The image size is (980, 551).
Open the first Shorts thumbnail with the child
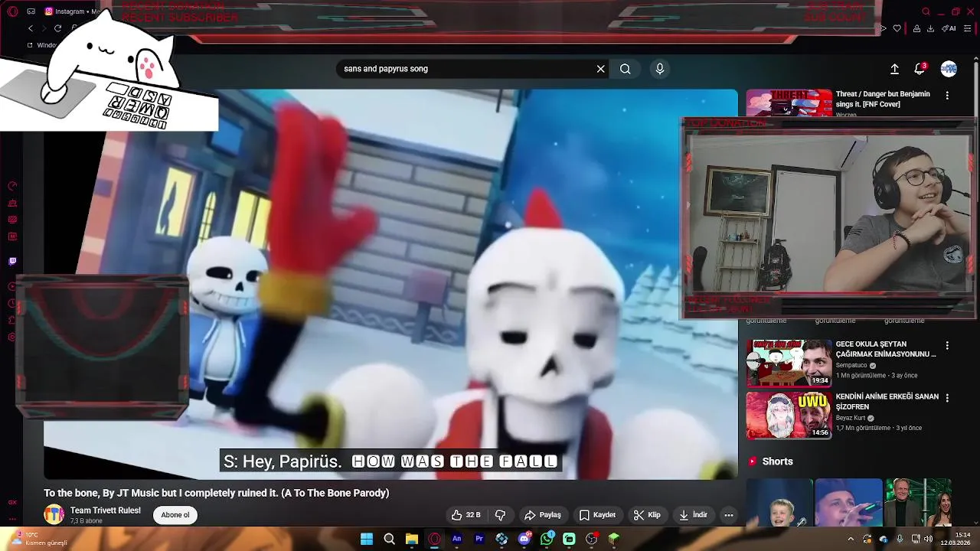(x=779, y=503)
